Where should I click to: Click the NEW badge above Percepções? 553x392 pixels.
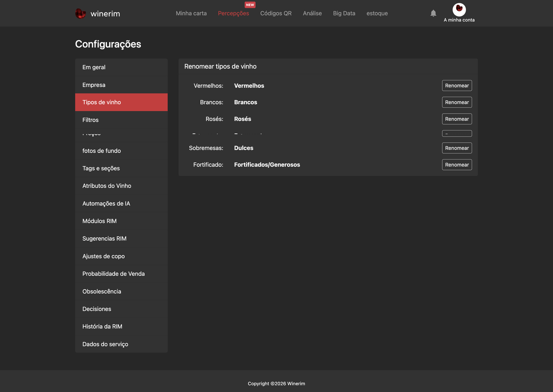(250, 5)
